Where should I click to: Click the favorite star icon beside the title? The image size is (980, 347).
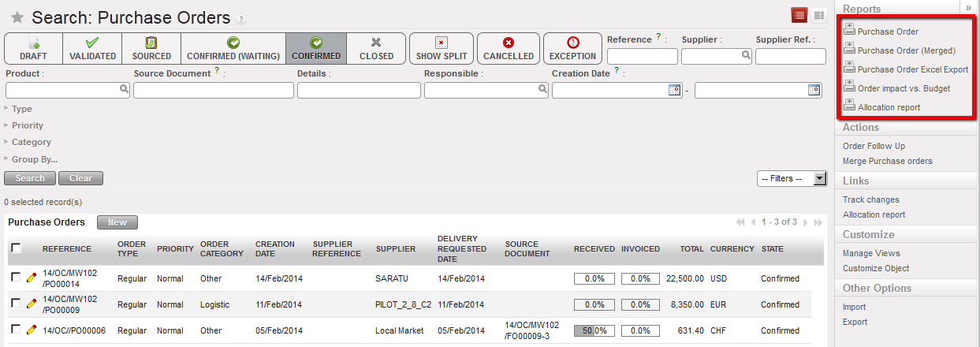point(17,17)
